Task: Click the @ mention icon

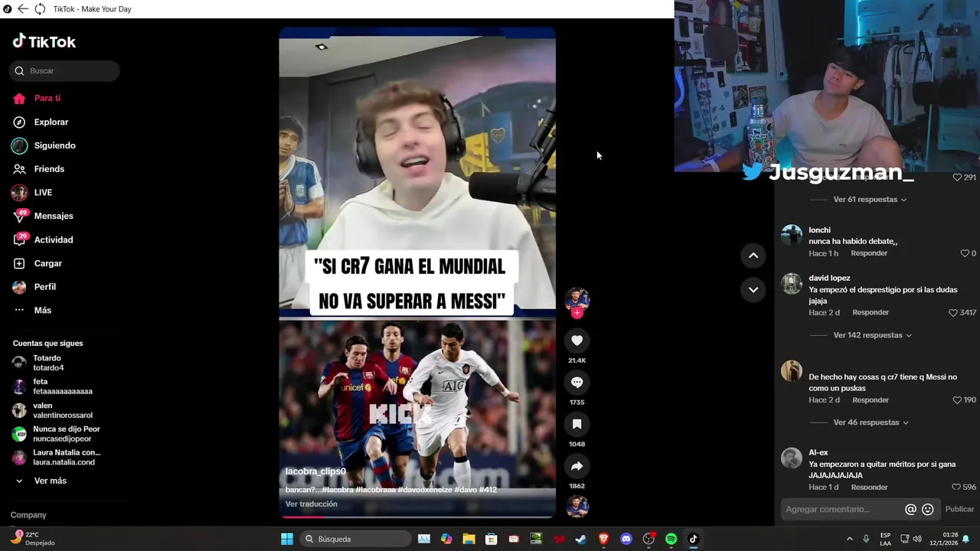Action: 910,509
